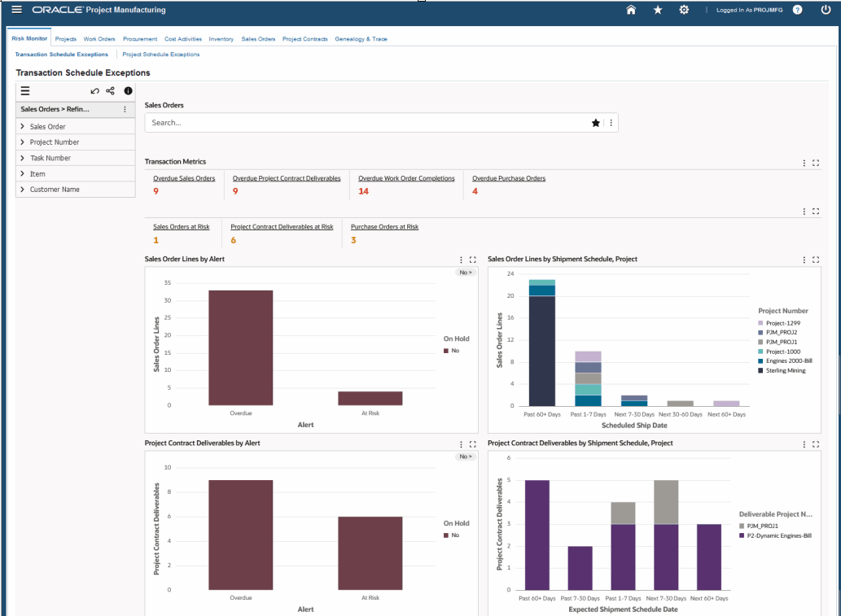Click Project Contract Deliverables at Risk link
Screen dimensions: 841x616
click(282, 227)
